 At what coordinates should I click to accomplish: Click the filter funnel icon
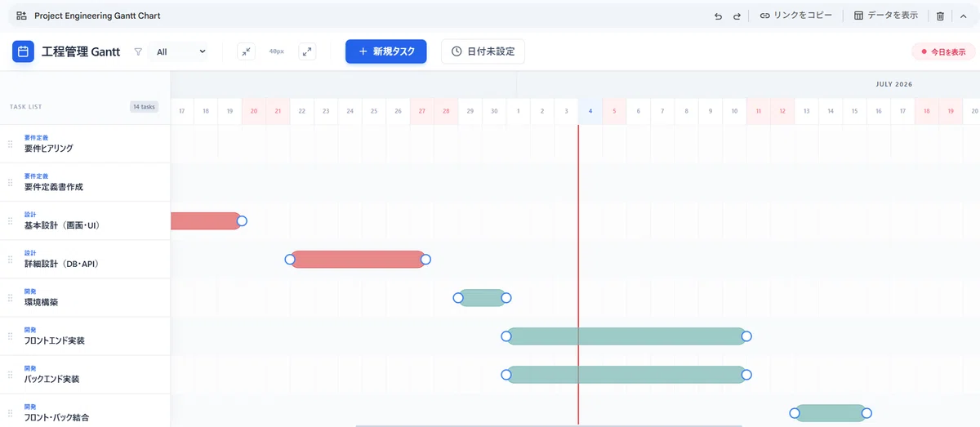point(138,51)
